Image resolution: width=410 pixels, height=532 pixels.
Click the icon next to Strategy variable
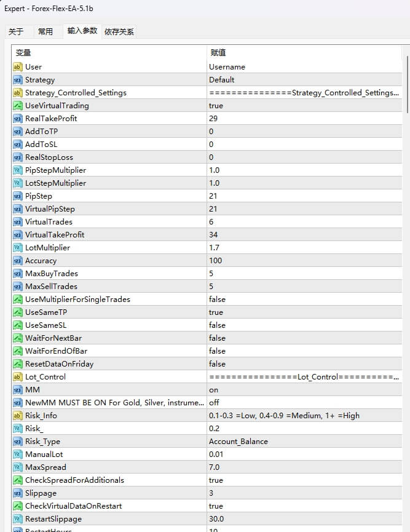(18, 80)
